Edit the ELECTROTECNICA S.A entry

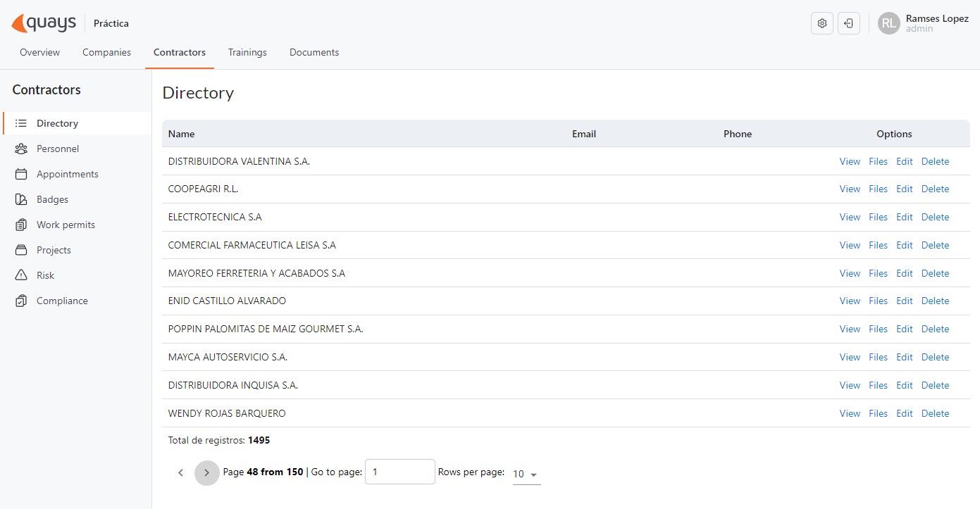point(904,217)
